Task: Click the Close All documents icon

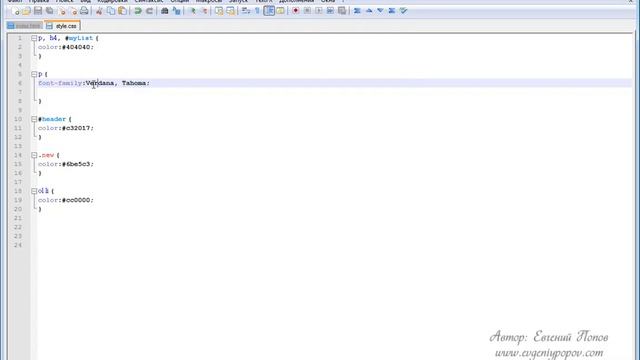Action: (x=73, y=11)
